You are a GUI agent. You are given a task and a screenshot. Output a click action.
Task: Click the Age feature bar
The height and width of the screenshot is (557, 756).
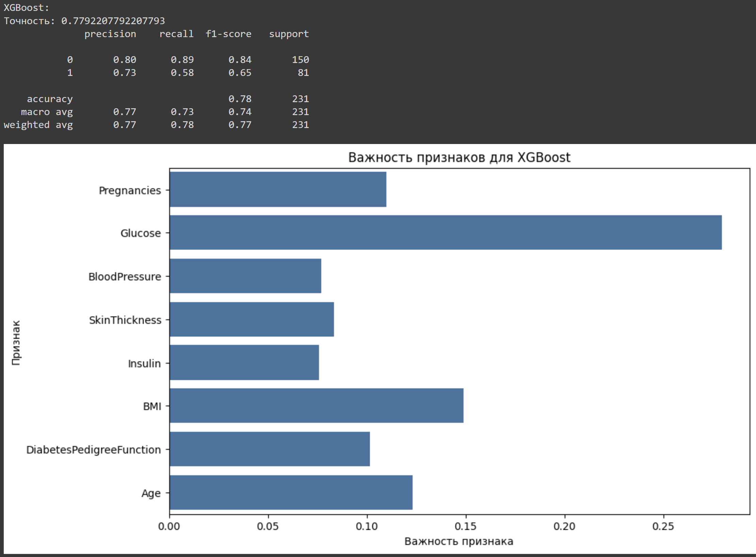[x=291, y=492]
